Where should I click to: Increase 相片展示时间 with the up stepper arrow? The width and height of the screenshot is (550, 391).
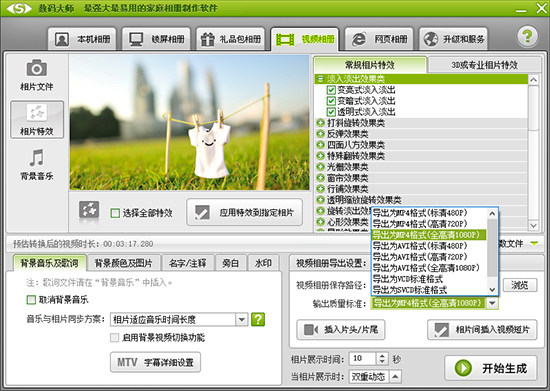(382, 356)
